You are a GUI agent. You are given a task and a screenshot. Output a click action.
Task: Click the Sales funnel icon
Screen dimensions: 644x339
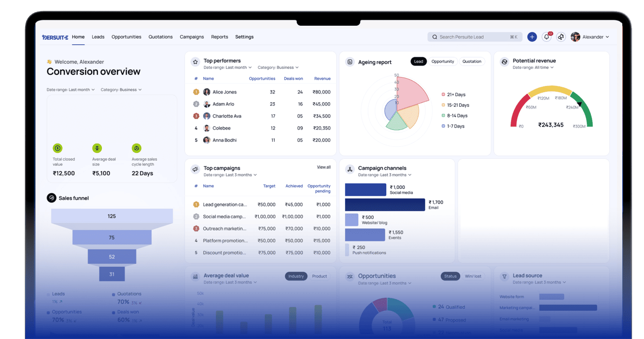pos(51,198)
